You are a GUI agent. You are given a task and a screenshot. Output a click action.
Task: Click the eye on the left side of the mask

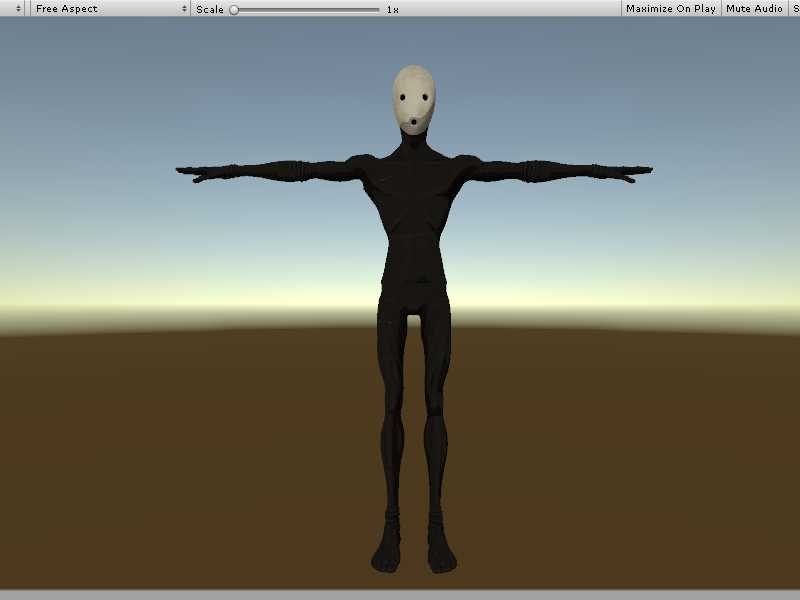402,98
